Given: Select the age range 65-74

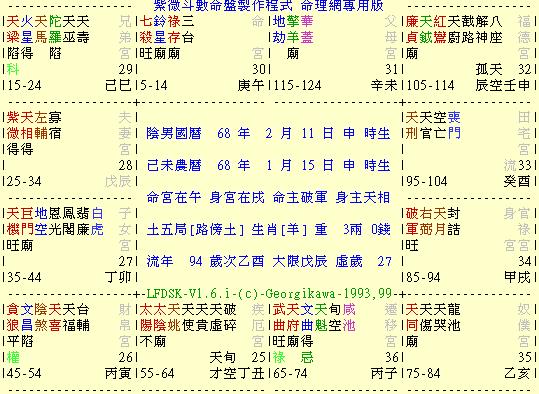Looking at the screenshot, I should point(290,373).
